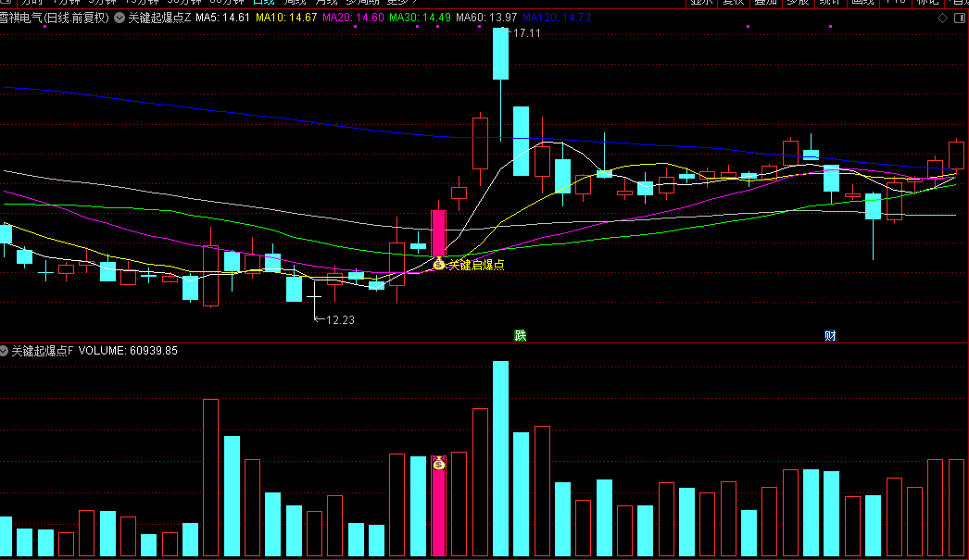Click the 多股 toolbar button
The image size is (969, 560).
click(x=798, y=3)
